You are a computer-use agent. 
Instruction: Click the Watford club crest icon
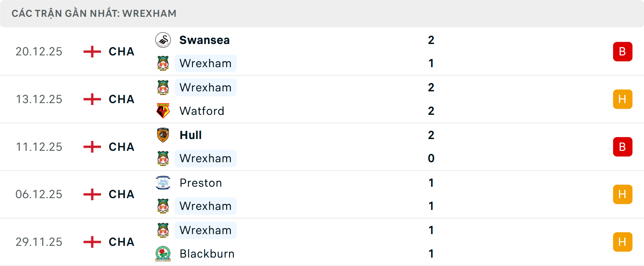coord(163,111)
